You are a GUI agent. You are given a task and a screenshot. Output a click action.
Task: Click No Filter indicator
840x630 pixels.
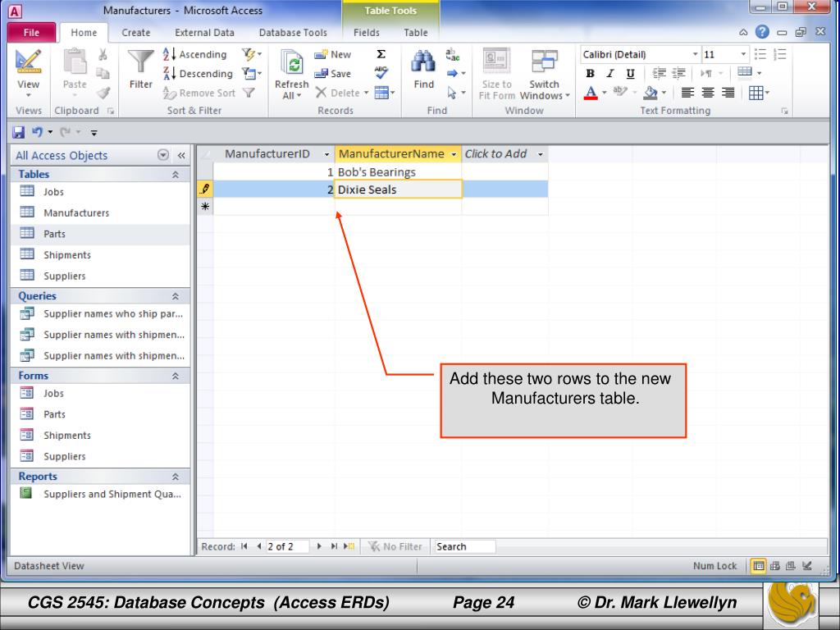(x=395, y=546)
